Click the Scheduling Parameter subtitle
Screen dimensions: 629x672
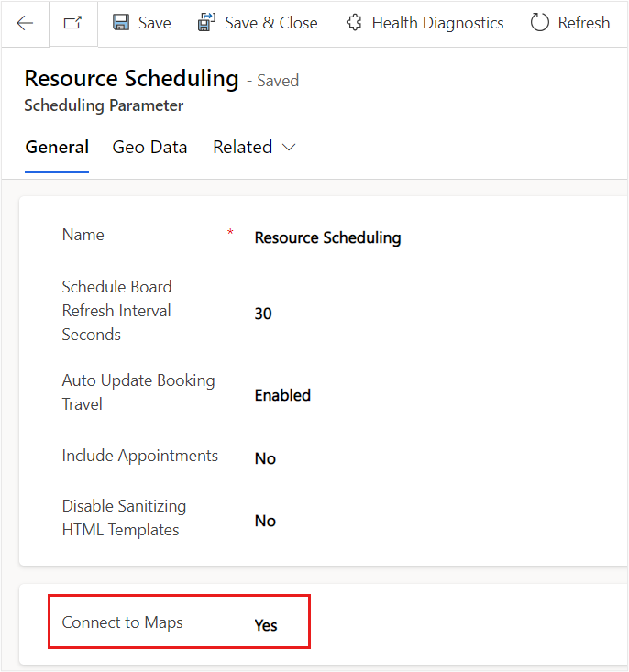(x=104, y=105)
